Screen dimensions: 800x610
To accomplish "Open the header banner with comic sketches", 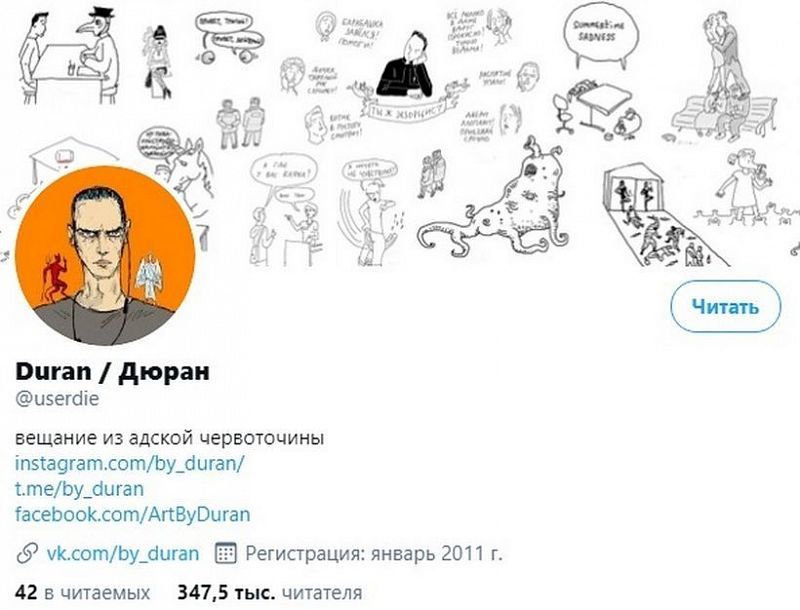I will (x=400, y=134).
